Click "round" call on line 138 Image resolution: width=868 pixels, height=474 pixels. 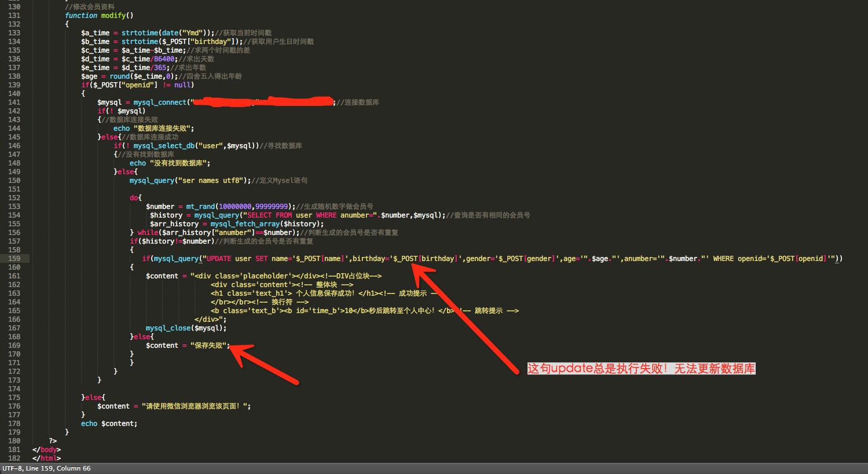point(120,76)
